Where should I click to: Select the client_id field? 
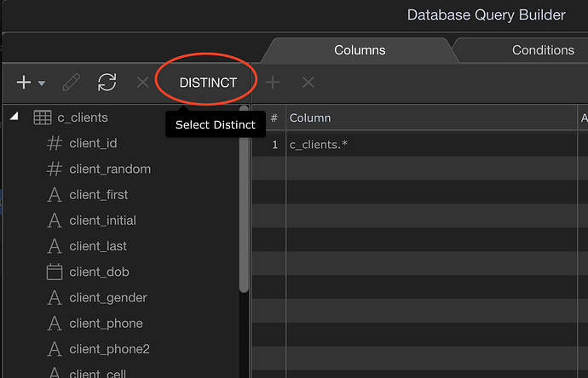click(93, 143)
